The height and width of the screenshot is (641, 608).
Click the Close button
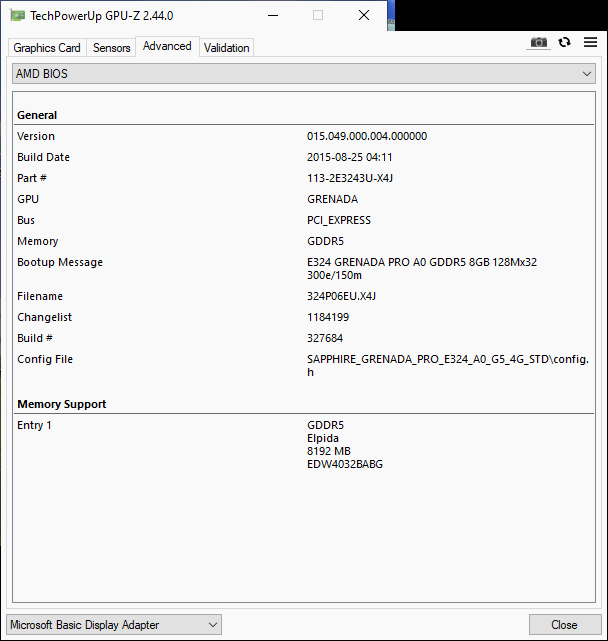565,625
